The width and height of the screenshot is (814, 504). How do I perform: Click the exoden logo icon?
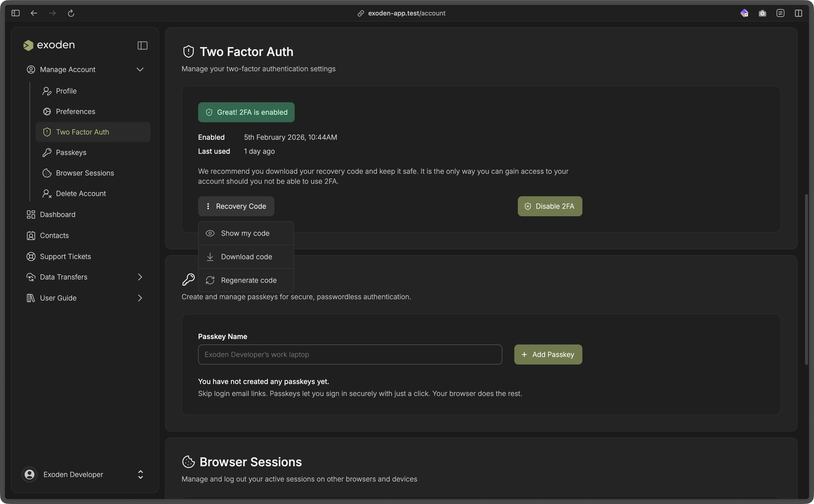[28, 45]
